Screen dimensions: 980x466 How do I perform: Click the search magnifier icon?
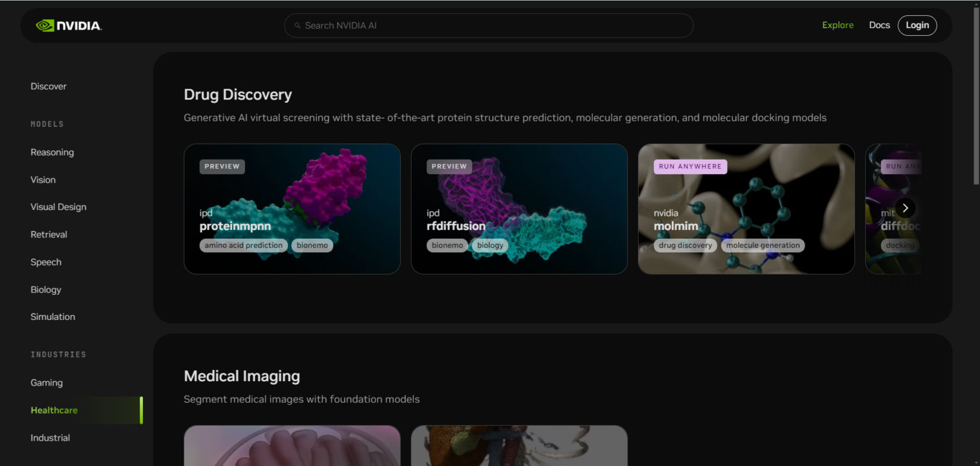click(x=297, y=26)
